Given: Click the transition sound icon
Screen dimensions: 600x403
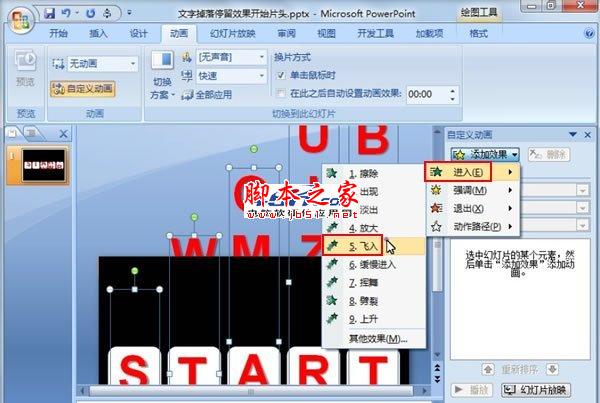Looking at the screenshot, I should (186, 57).
